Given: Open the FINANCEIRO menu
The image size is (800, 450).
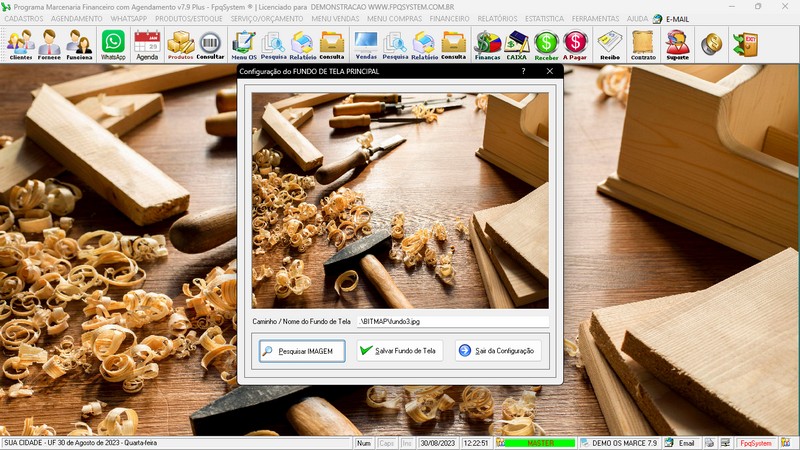Looking at the screenshot, I should (449, 18).
